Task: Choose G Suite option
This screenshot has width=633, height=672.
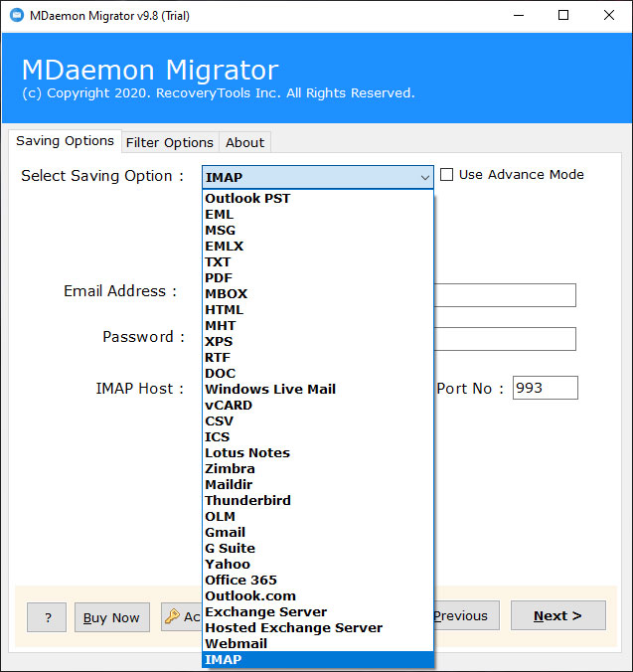Action: (x=318, y=548)
